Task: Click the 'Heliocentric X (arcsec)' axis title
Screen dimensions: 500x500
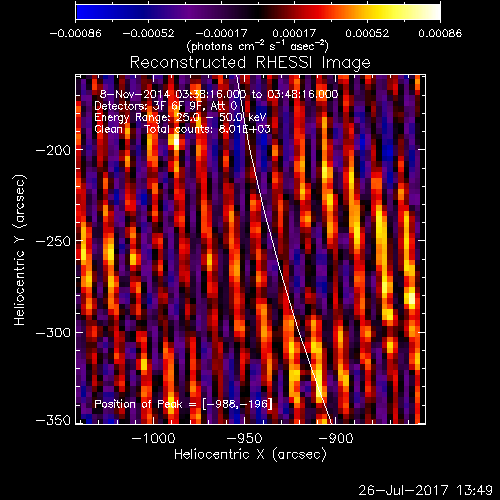Action: [x=250, y=454]
